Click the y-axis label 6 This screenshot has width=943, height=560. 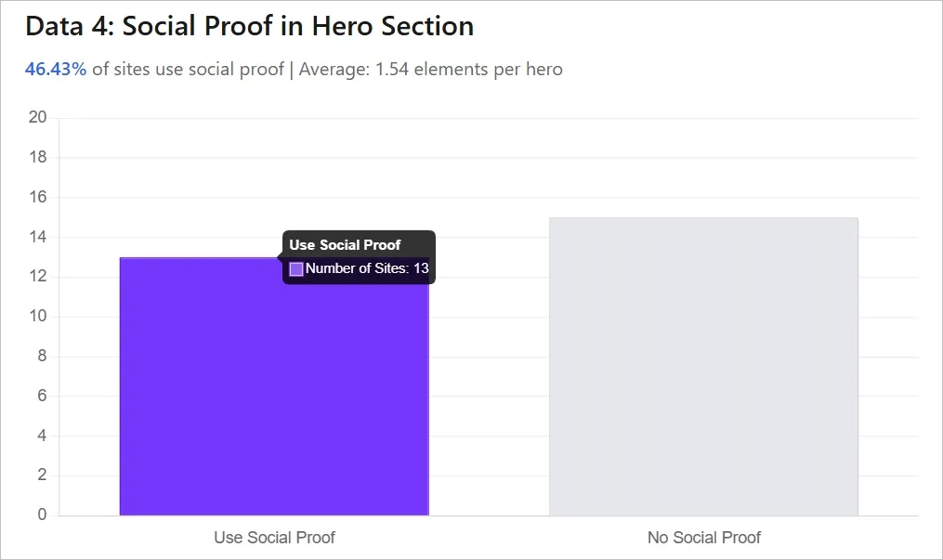click(42, 397)
